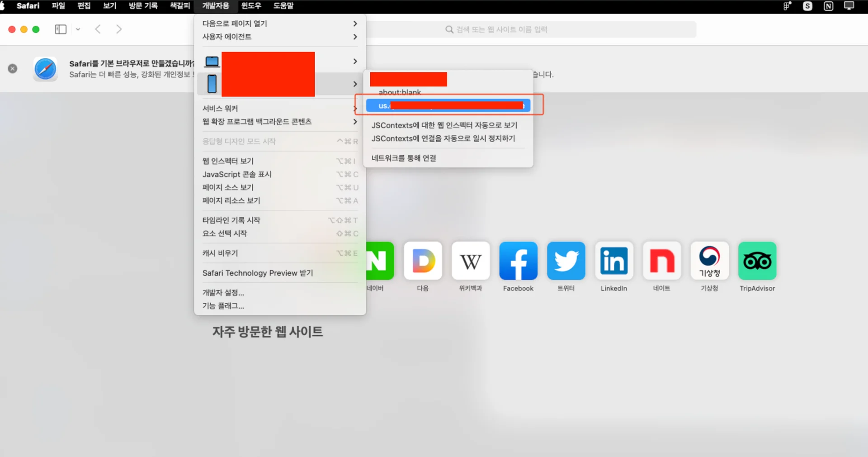Open the Facebook favorite icon

click(519, 261)
